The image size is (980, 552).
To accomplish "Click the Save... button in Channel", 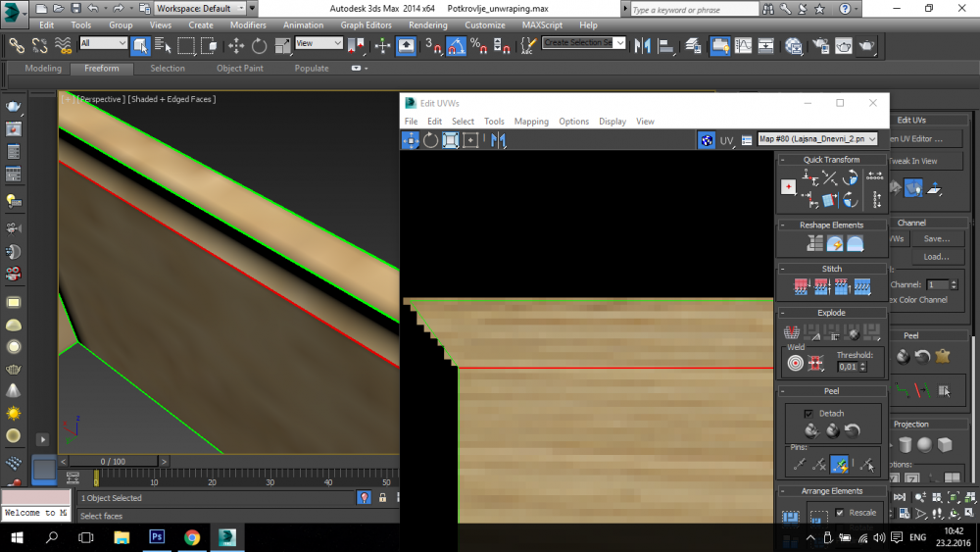I will pyautogui.click(x=936, y=238).
